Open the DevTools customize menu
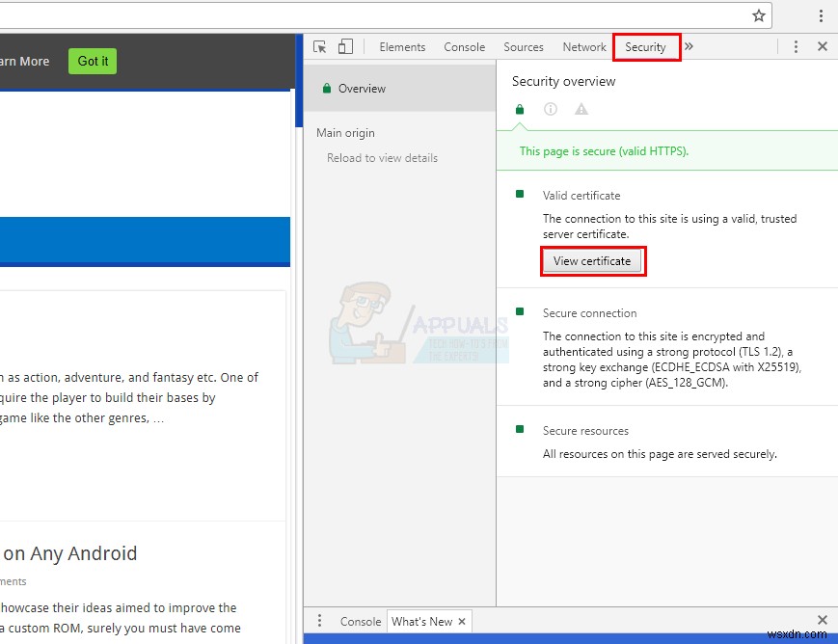 click(x=795, y=46)
